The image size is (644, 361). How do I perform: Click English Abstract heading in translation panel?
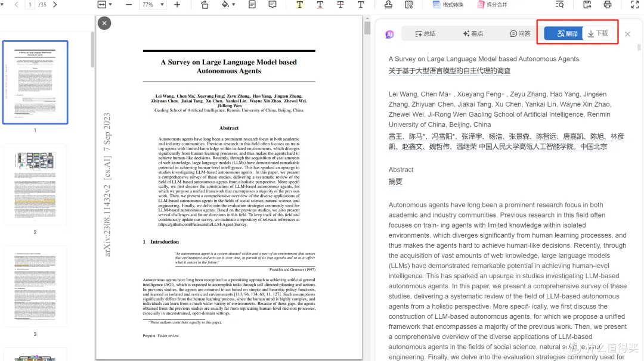coord(401,169)
